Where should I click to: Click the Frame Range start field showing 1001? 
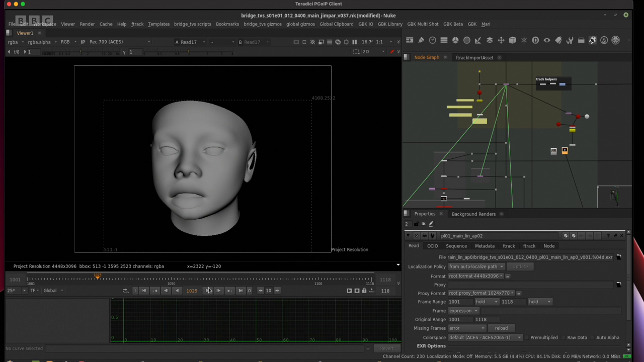(x=459, y=302)
